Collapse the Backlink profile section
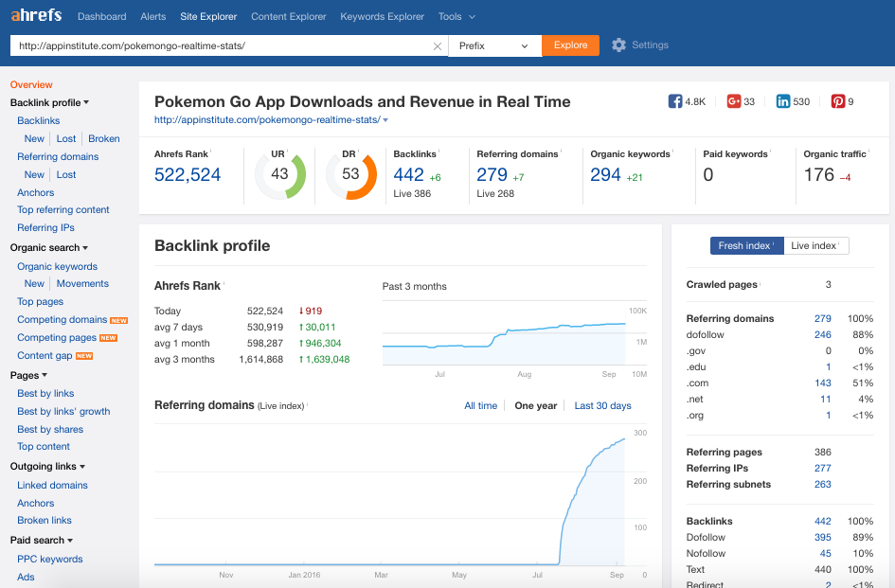 pyautogui.click(x=49, y=103)
